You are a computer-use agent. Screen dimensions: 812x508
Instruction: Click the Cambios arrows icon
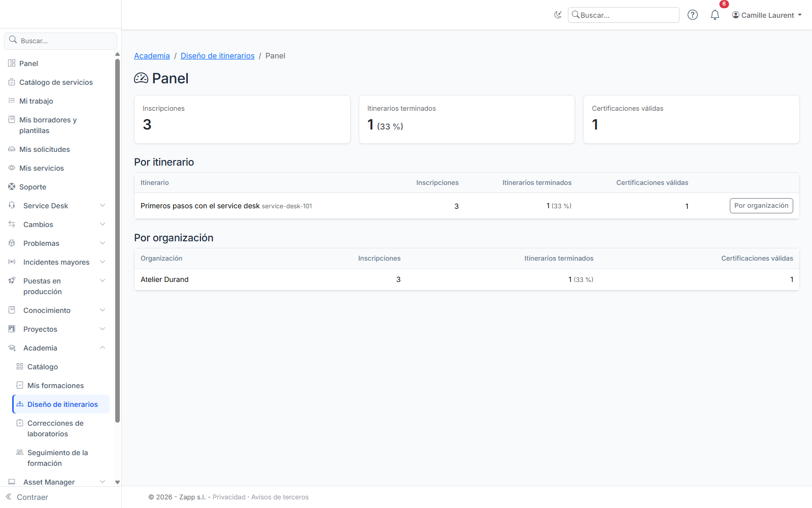(12, 224)
